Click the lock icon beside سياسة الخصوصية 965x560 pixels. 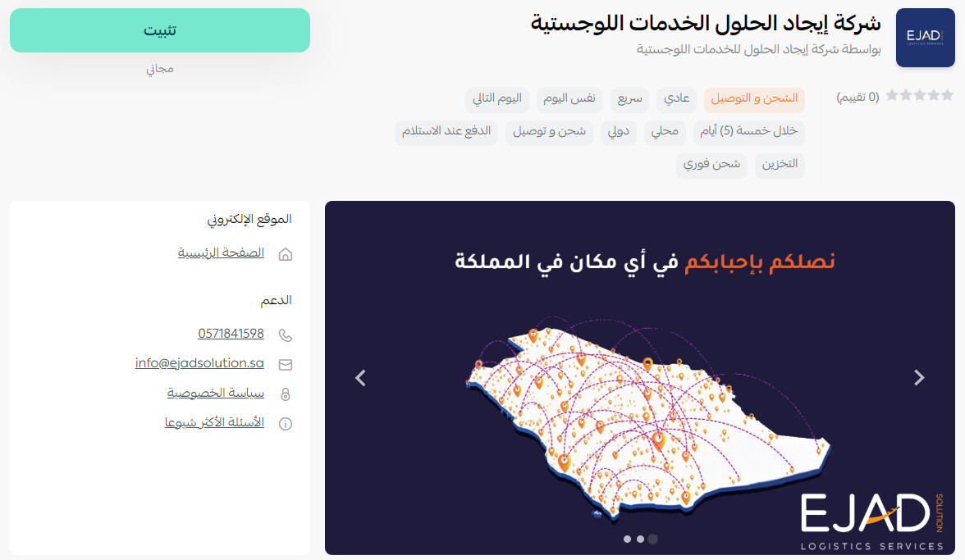point(285,394)
